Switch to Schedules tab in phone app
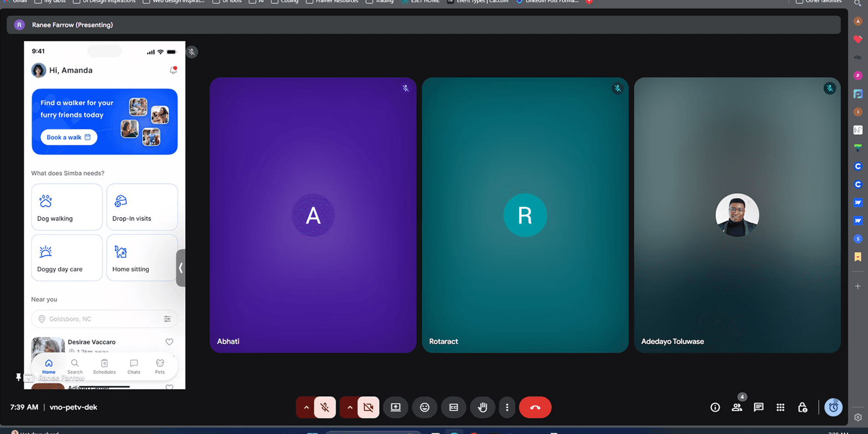 click(104, 367)
